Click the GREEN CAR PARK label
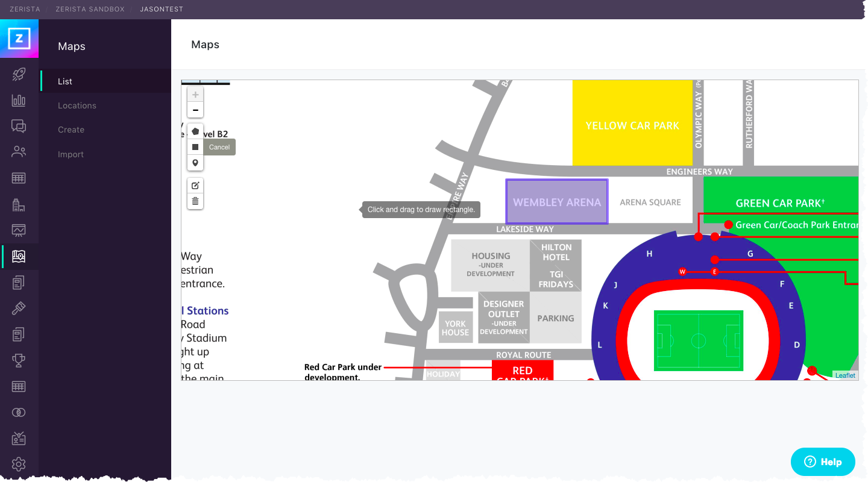The width and height of the screenshot is (868, 482). [x=780, y=203]
